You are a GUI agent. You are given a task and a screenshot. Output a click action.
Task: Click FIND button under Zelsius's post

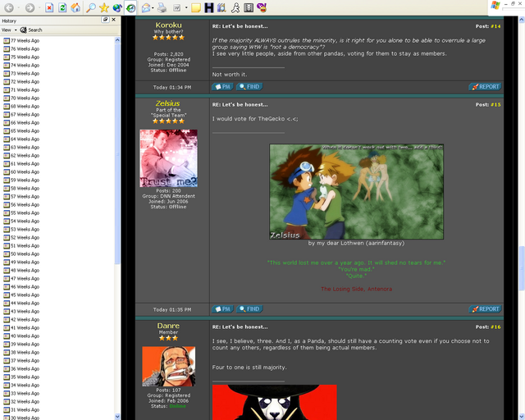coord(249,309)
